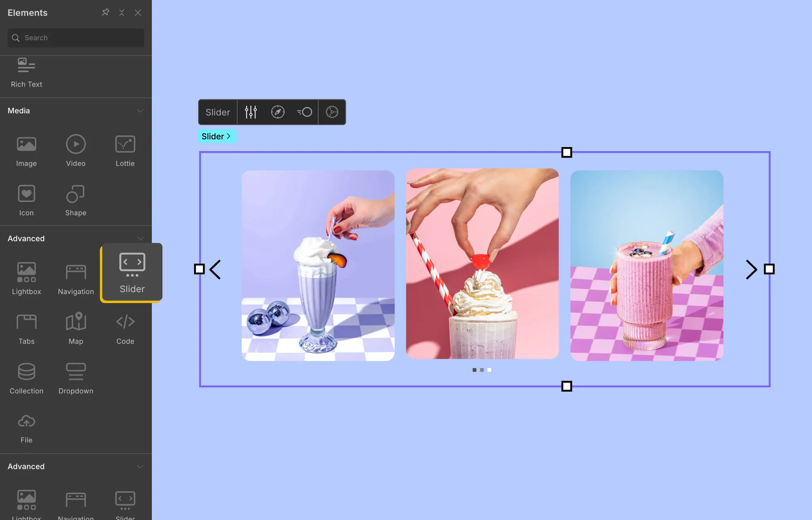Viewport: 812px width, 520px height.
Task: Open the slider gear settings icon
Action: (x=332, y=112)
